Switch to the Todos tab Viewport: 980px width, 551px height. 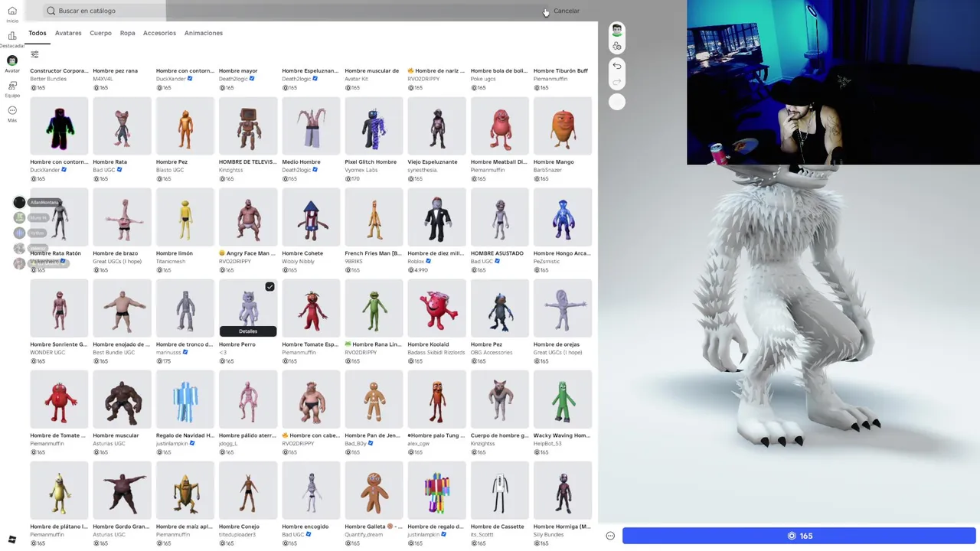click(38, 33)
